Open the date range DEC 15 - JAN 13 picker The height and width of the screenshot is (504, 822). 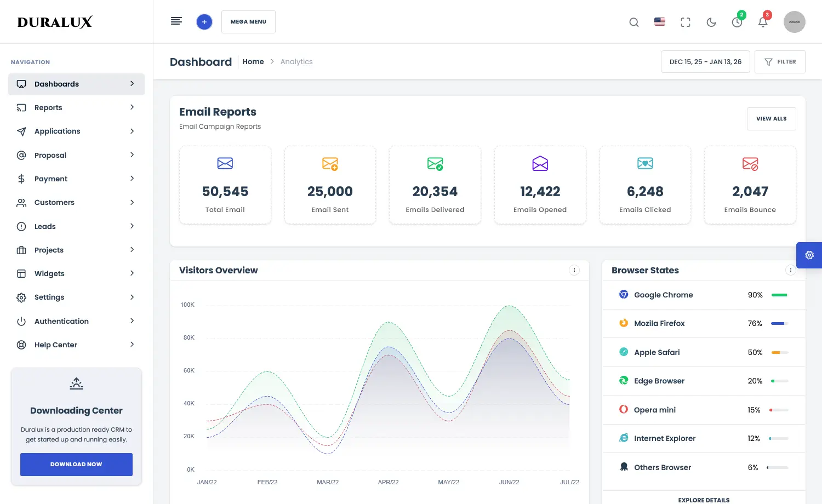pos(705,61)
